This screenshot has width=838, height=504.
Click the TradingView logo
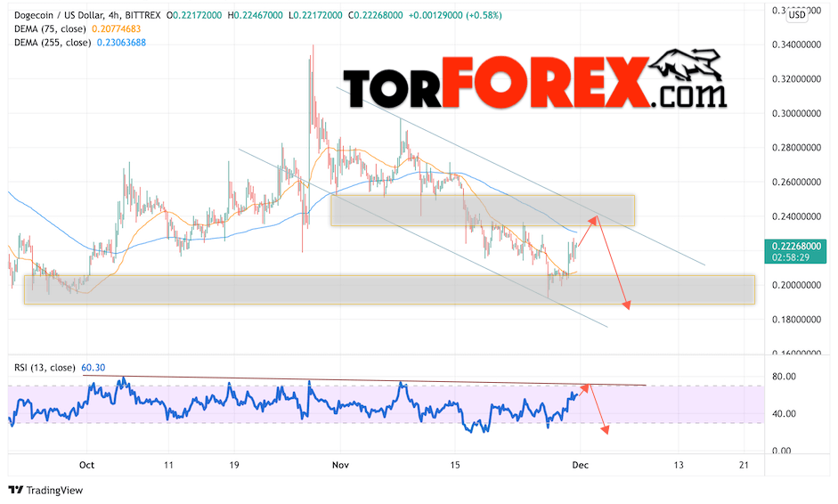(x=46, y=490)
